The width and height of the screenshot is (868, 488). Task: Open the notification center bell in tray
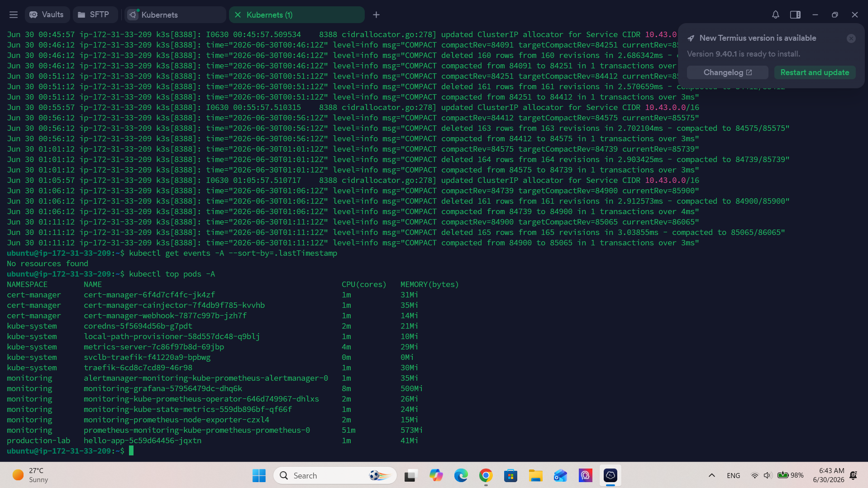coord(853,475)
